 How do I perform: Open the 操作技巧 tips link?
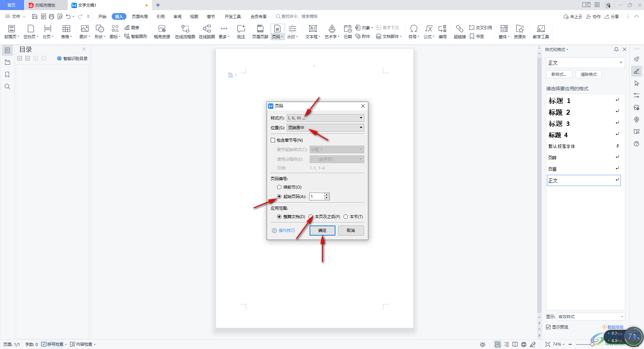[x=283, y=231]
